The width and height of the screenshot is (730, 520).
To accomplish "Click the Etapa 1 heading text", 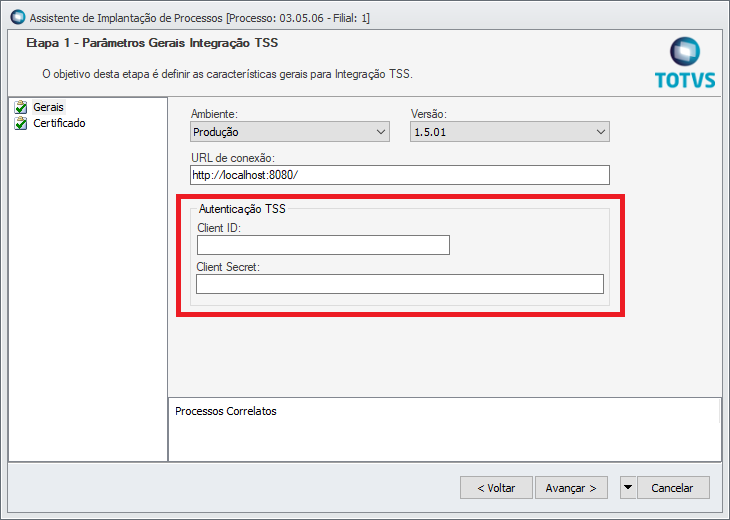I will click(x=152, y=44).
